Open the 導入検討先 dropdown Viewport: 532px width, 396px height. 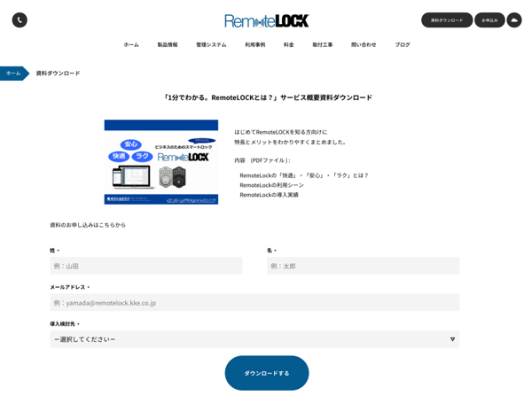point(254,339)
